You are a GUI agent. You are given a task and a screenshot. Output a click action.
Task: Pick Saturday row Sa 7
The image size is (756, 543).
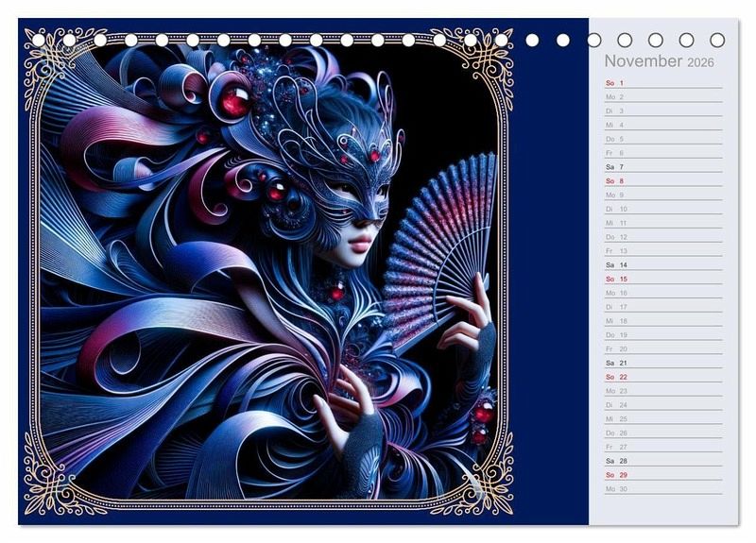click(663, 167)
